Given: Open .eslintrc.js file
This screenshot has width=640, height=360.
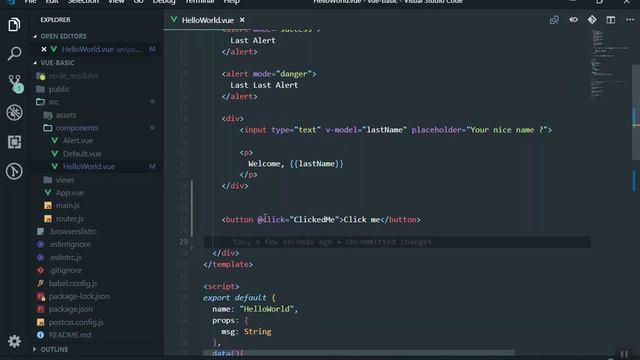Looking at the screenshot, I should click(65, 257).
